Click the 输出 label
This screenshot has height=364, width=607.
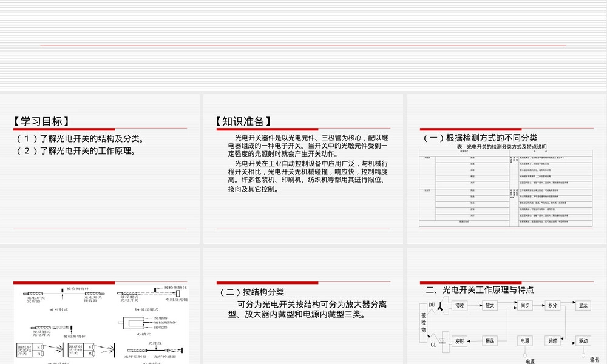coord(594,360)
